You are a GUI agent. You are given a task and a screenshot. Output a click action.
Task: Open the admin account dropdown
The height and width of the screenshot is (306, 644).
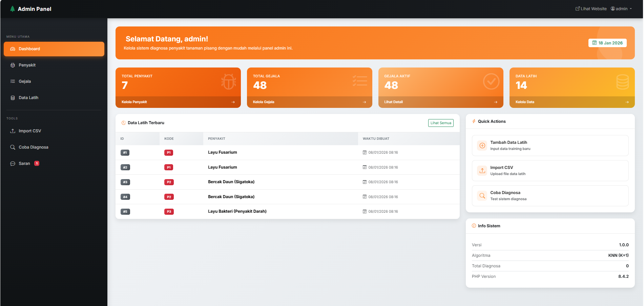[x=621, y=8]
